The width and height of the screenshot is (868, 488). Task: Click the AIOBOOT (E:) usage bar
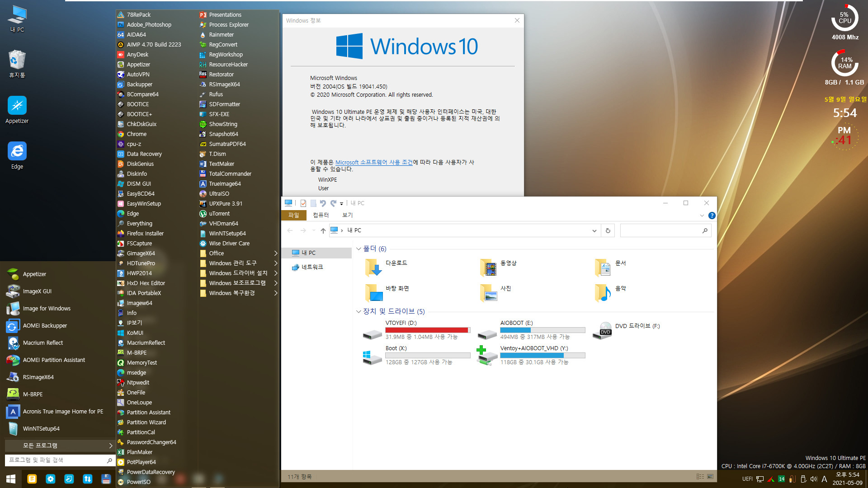(542, 330)
